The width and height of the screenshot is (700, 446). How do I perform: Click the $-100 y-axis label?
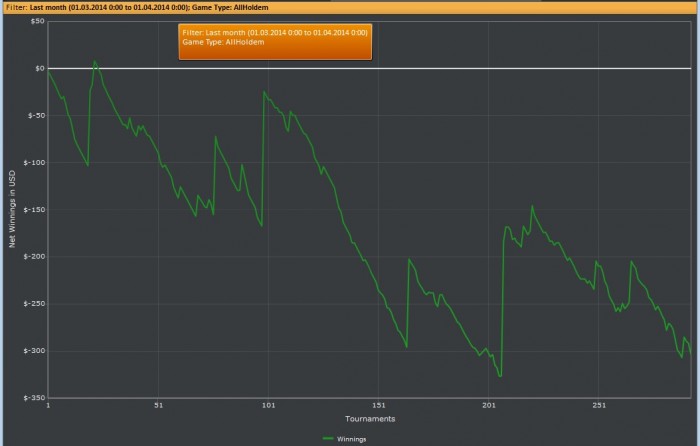coord(34,163)
